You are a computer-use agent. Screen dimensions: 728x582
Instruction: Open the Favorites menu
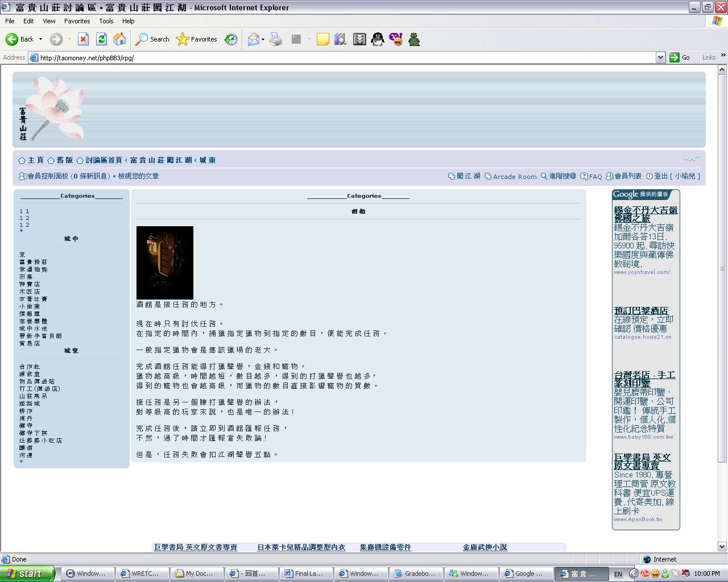pyautogui.click(x=77, y=21)
